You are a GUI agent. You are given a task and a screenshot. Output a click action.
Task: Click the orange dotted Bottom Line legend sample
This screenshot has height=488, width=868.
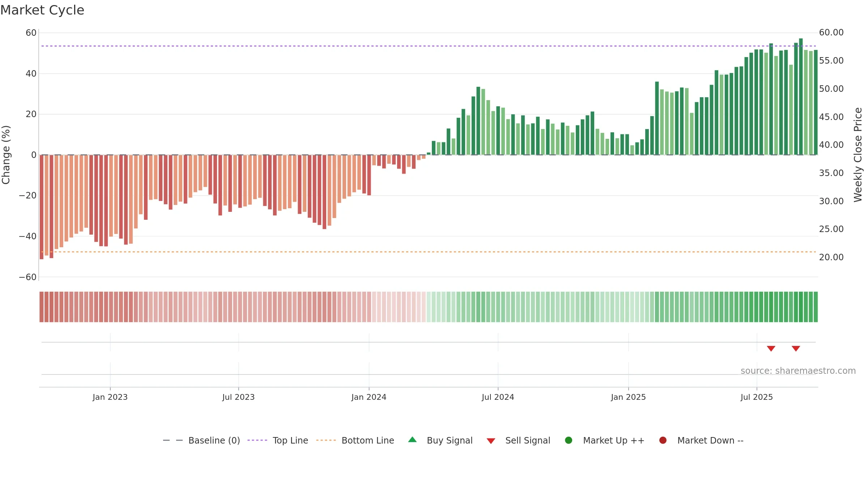[x=326, y=440]
